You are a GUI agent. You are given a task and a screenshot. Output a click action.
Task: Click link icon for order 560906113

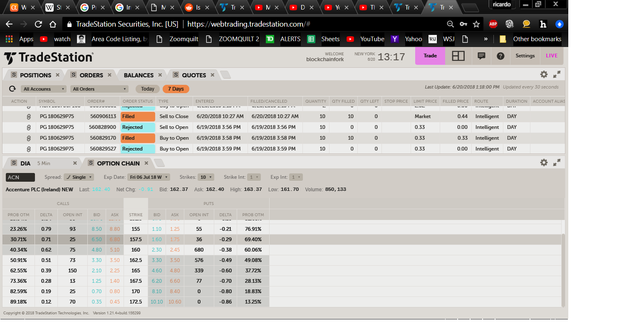click(29, 116)
